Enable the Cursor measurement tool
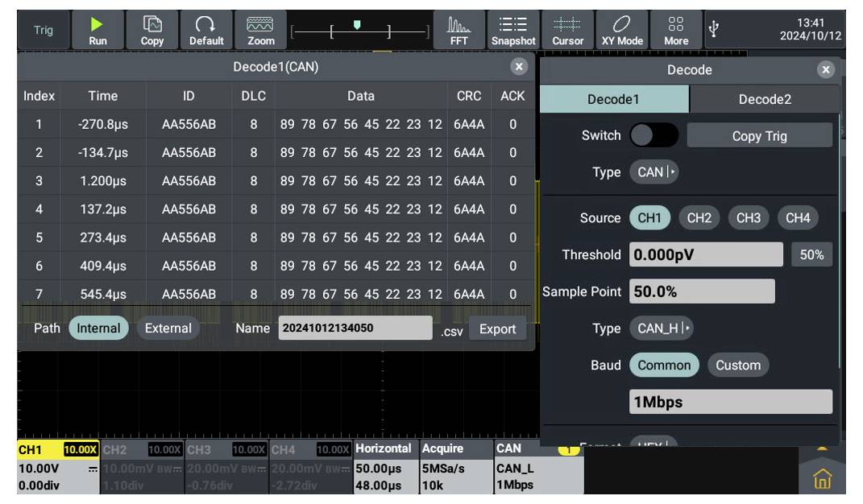863x504 pixels. (x=568, y=30)
